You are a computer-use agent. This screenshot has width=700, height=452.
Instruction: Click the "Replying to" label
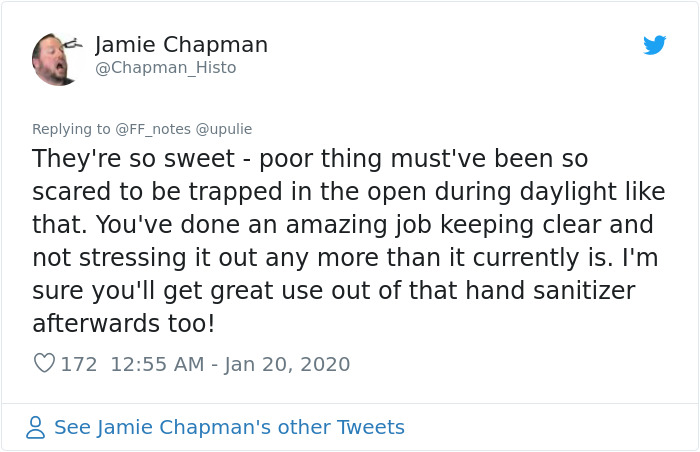pyautogui.click(x=71, y=128)
